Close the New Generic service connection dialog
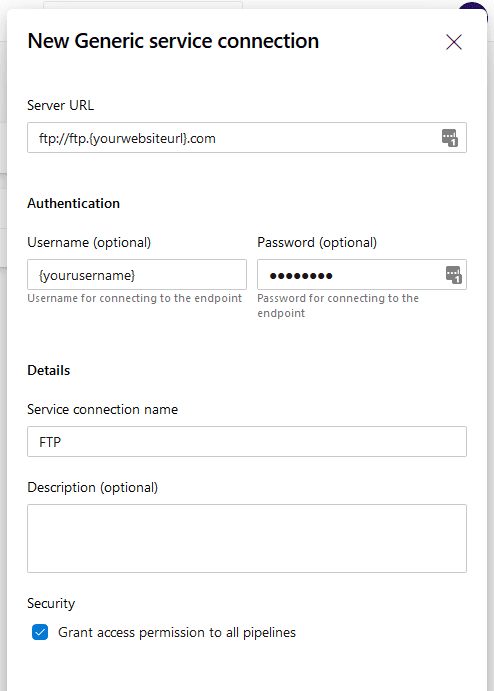This screenshot has width=494, height=691. tap(453, 42)
